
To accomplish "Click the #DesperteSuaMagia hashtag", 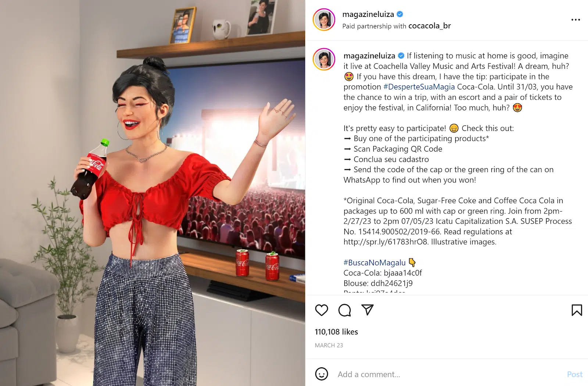I will (419, 87).
